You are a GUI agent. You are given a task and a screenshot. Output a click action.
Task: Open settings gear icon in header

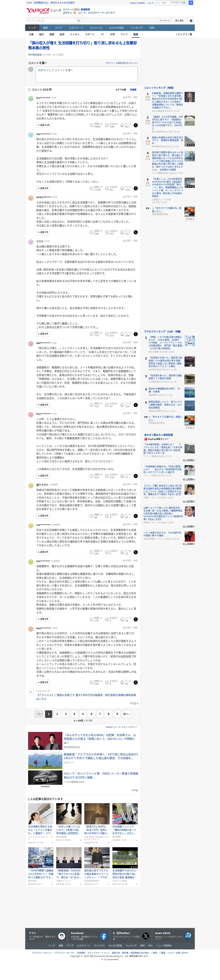pyautogui.click(x=191, y=21)
